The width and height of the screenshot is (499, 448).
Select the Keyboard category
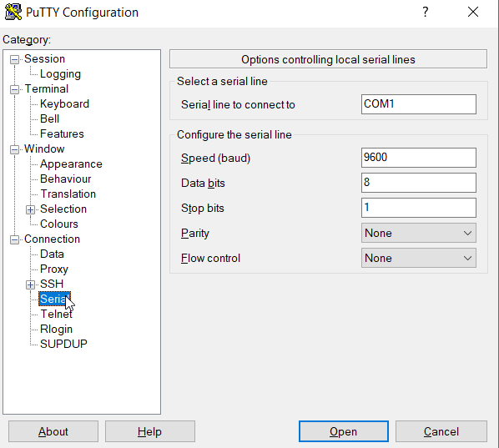(x=64, y=104)
